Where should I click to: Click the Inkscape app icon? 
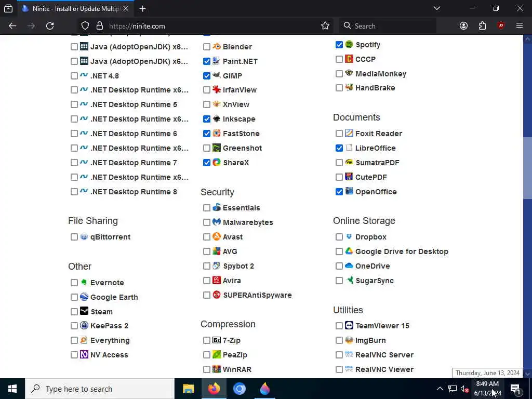click(x=217, y=119)
